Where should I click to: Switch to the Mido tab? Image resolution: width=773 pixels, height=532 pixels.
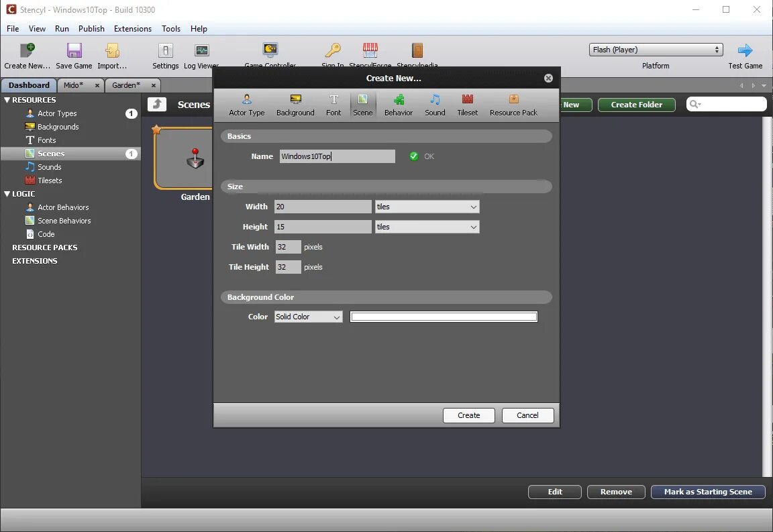[73, 85]
